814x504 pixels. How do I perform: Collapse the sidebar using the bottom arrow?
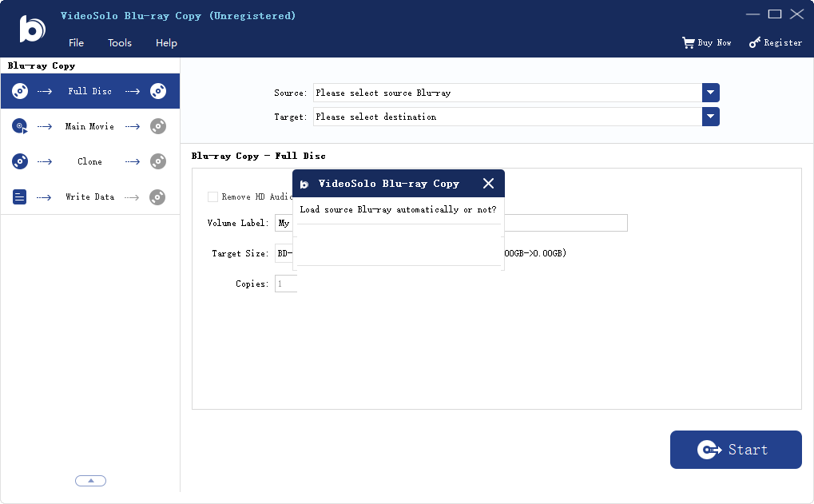[x=90, y=481]
